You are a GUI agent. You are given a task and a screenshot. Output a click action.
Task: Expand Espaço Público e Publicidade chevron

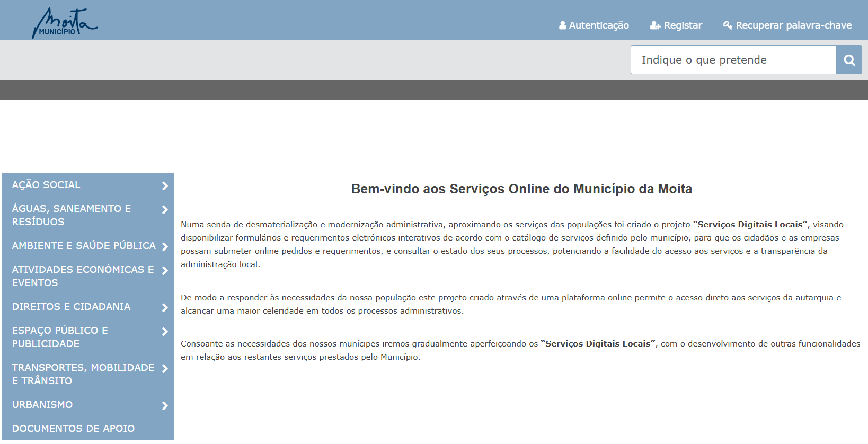pyautogui.click(x=165, y=332)
